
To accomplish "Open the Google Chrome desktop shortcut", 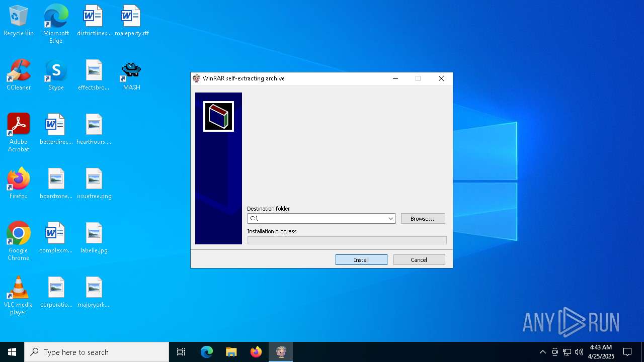I will point(19,241).
